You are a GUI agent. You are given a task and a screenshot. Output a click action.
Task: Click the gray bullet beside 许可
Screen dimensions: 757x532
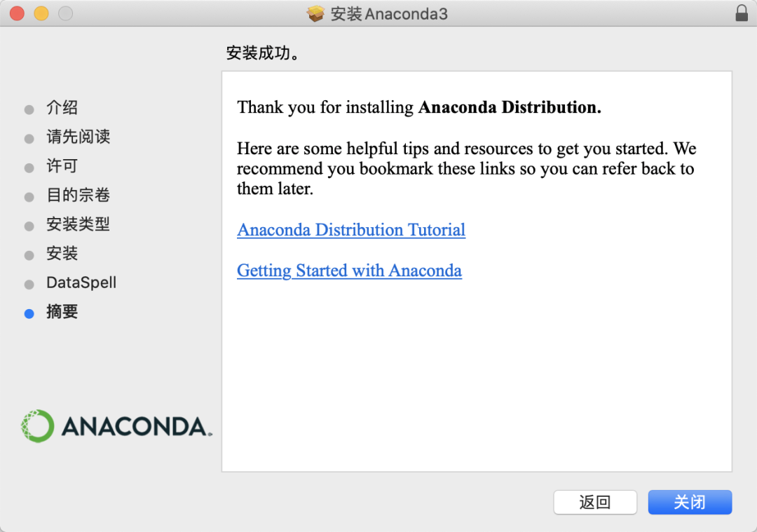[29, 168]
